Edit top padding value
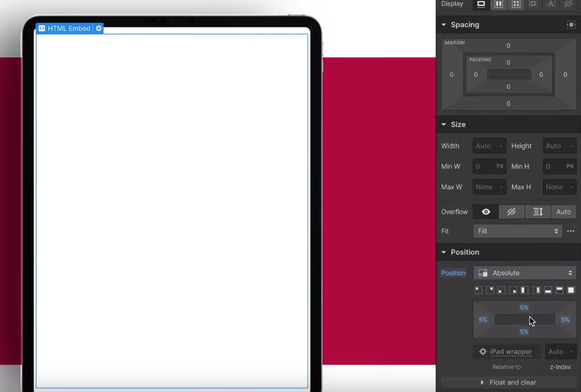This screenshot has width=581, height=392. coord(509,63)
